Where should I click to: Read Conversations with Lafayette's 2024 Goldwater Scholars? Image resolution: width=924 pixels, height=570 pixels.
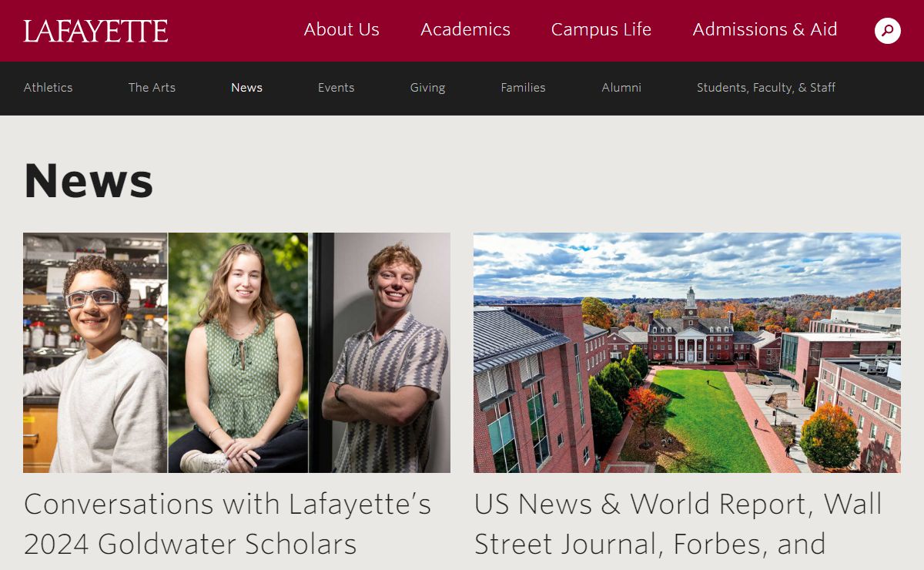point(227,524)
